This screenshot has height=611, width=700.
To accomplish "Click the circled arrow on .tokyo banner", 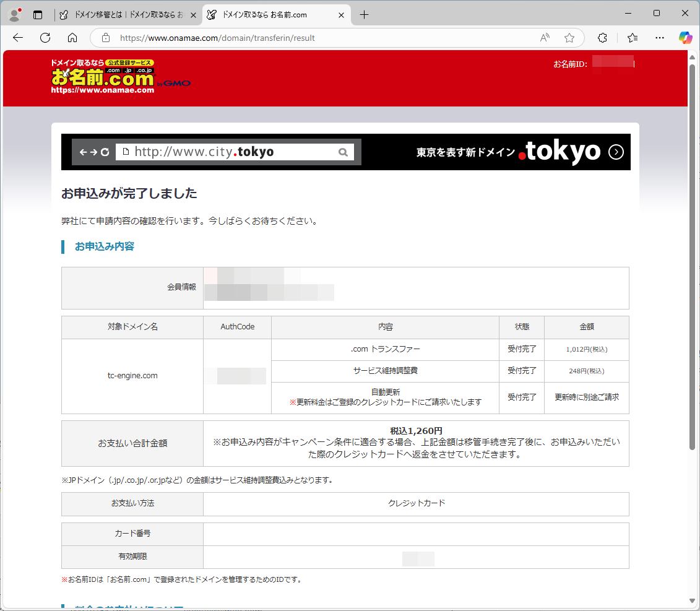I will (616, 152).
